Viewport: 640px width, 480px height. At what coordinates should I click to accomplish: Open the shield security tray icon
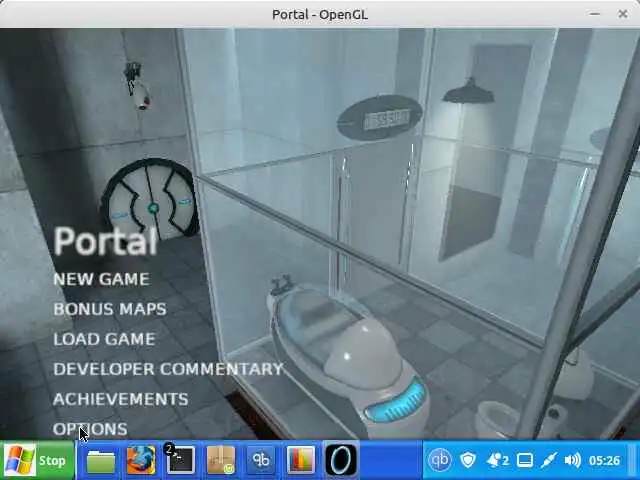click(468, 460)
